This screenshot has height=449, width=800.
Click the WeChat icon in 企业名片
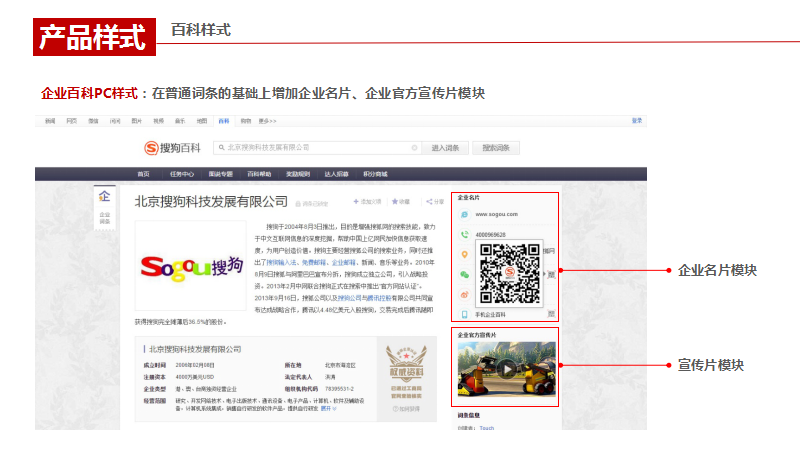pos(464,275)
